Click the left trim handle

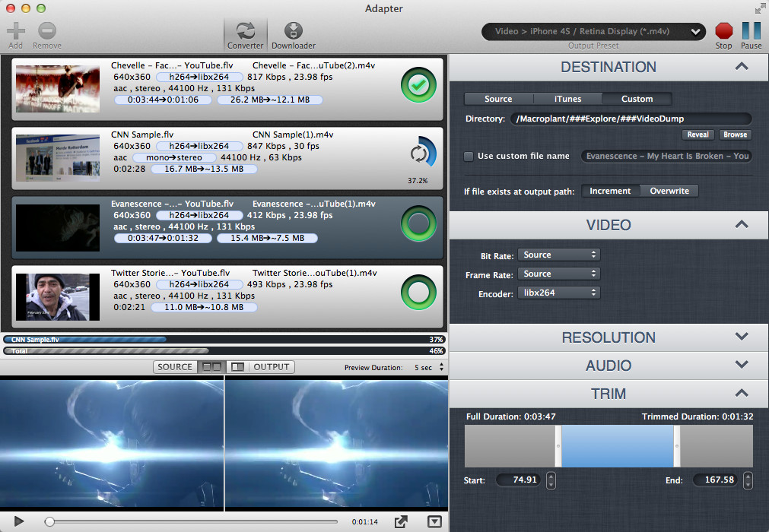click(558, 446)
